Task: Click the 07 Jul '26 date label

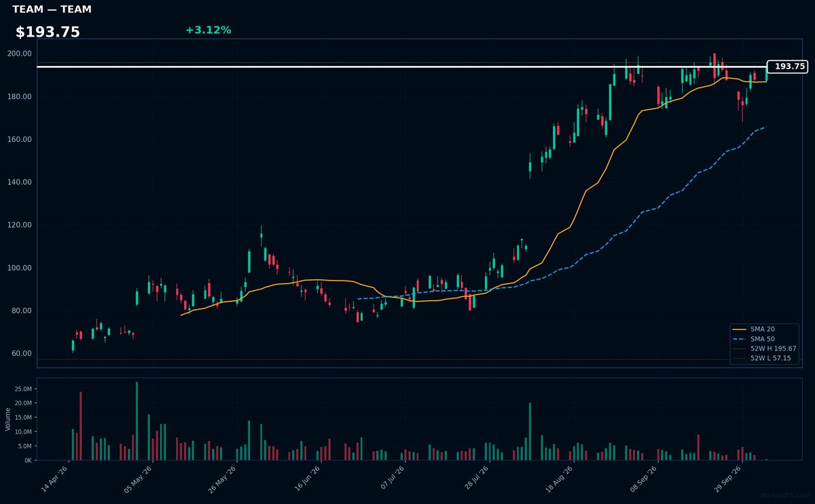Action: (393, 479)
